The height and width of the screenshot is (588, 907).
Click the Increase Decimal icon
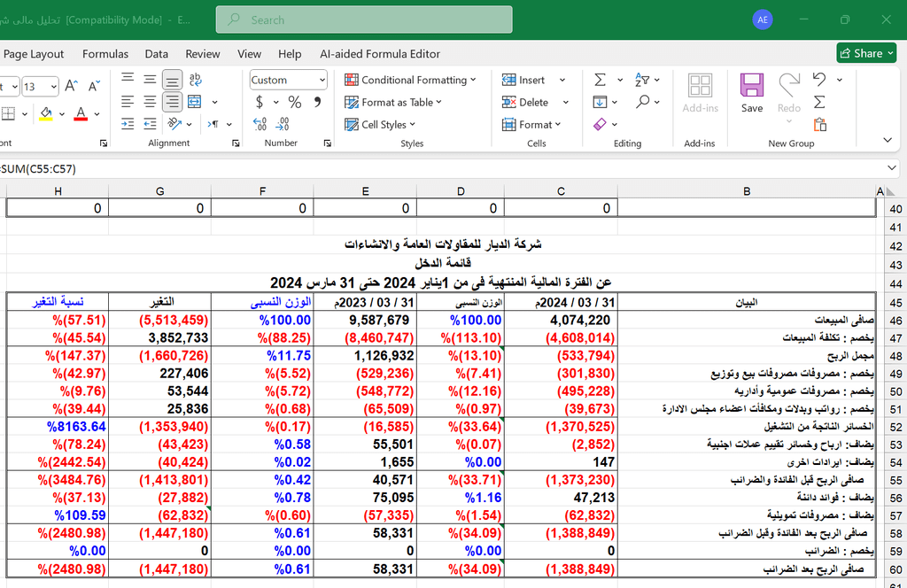point(260,125)
